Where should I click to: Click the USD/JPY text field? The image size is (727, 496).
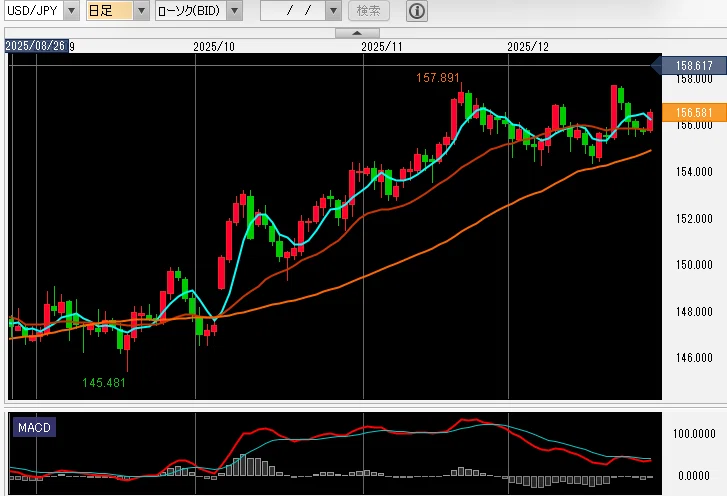pos(34,11)
